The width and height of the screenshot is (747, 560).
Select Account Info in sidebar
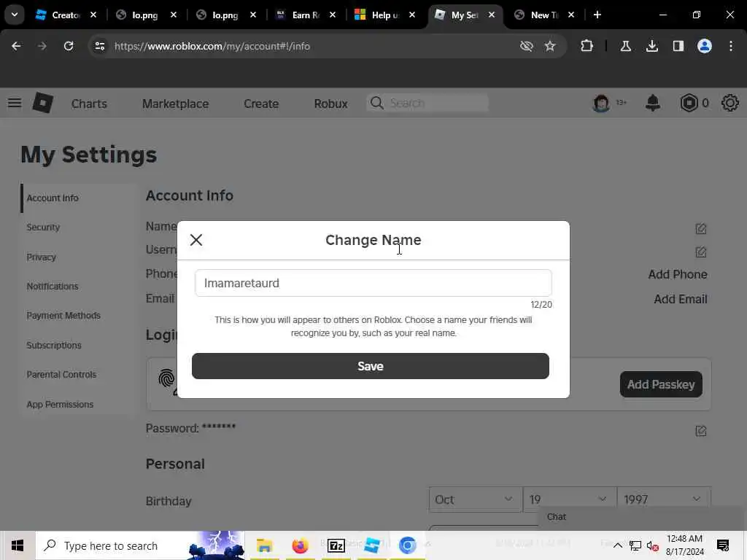(x=53, y=198)
